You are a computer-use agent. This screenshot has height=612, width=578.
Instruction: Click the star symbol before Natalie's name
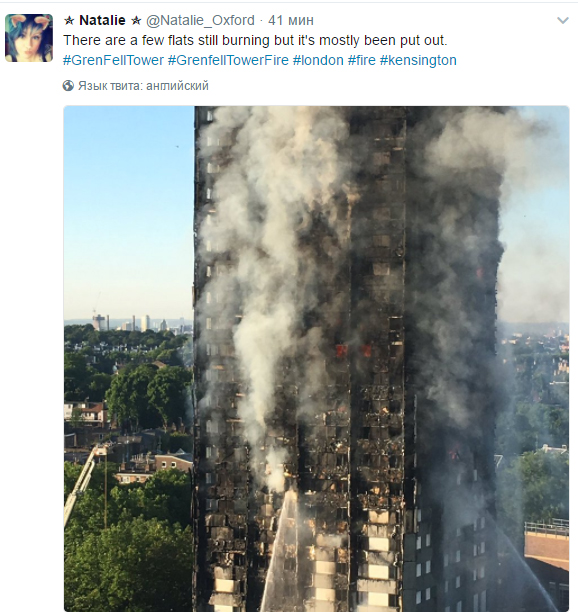pyautogui.click(x=69, y=21)
